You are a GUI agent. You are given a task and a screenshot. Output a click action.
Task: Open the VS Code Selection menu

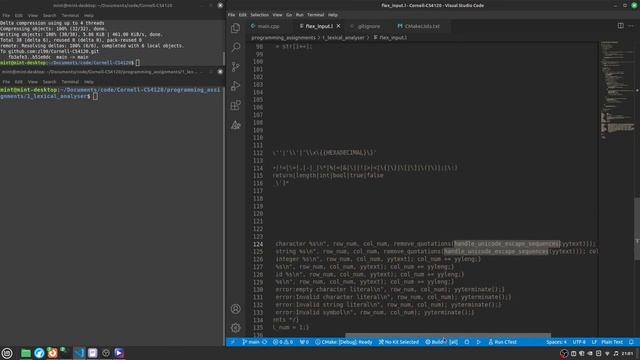259,15
